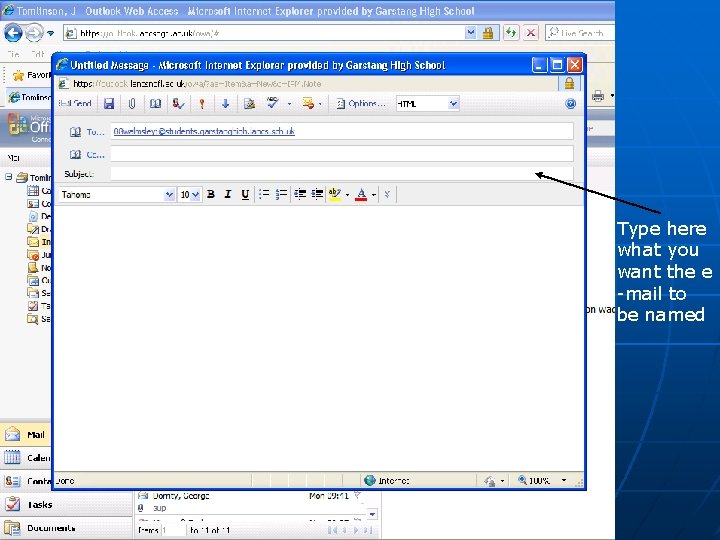
Task: Click into the Subject input field
Action: coord(342,174)
